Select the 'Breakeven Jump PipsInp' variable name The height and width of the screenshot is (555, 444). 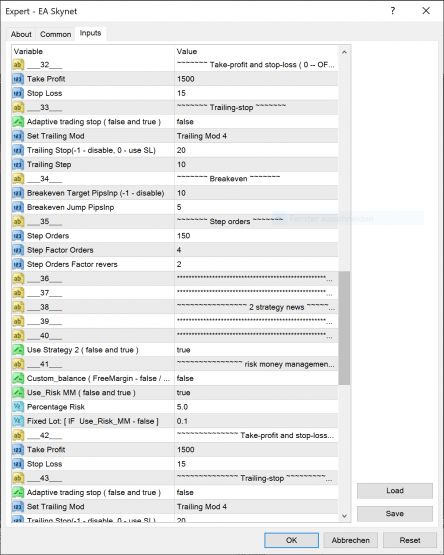pos(70,207)
